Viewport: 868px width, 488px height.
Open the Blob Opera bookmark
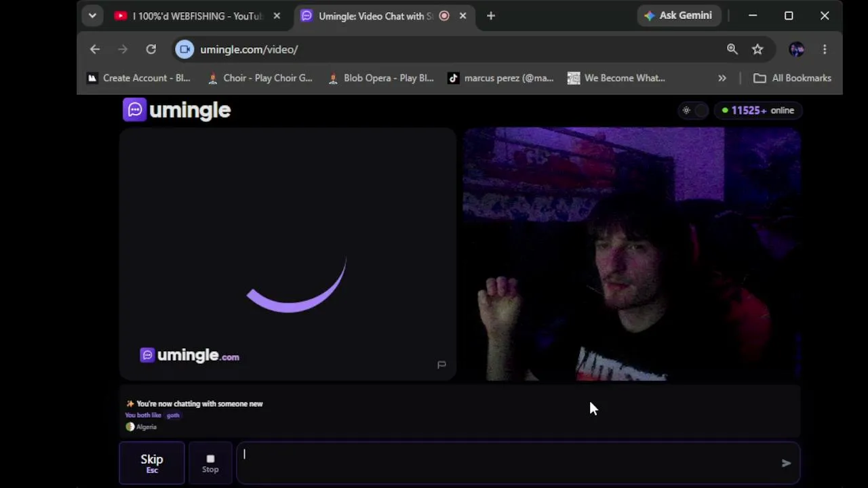click(380, 78)
